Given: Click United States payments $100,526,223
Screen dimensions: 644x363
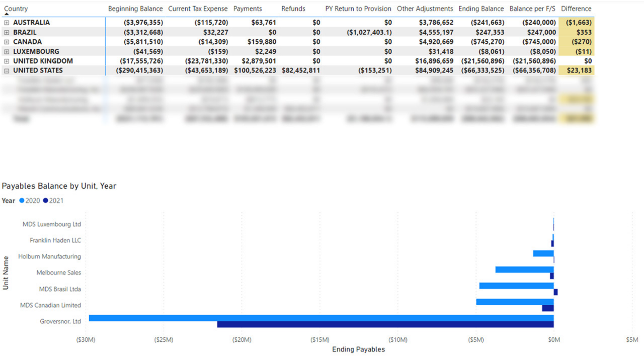Looking at the screenshot, I should pos(255,70).
